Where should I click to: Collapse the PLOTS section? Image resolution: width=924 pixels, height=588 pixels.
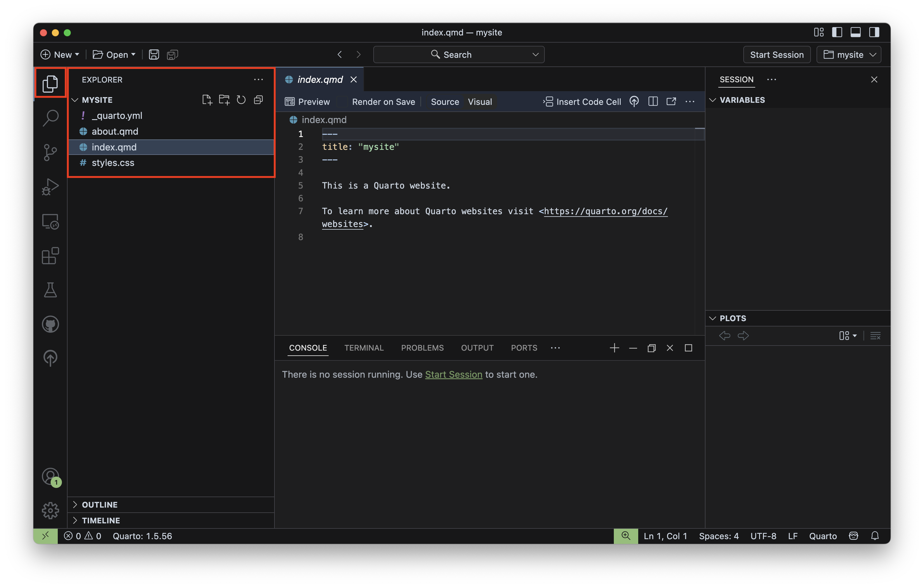[x=713, y=318]
